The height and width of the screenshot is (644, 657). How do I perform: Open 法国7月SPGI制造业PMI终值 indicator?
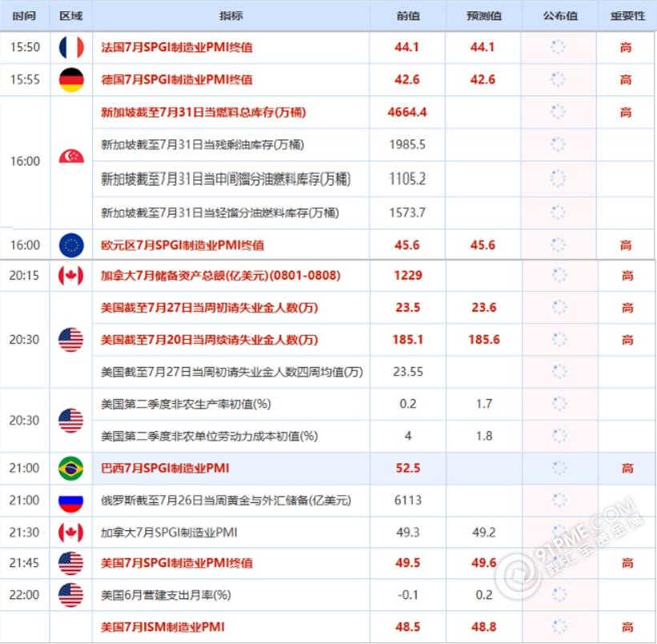tap(177, 47)
